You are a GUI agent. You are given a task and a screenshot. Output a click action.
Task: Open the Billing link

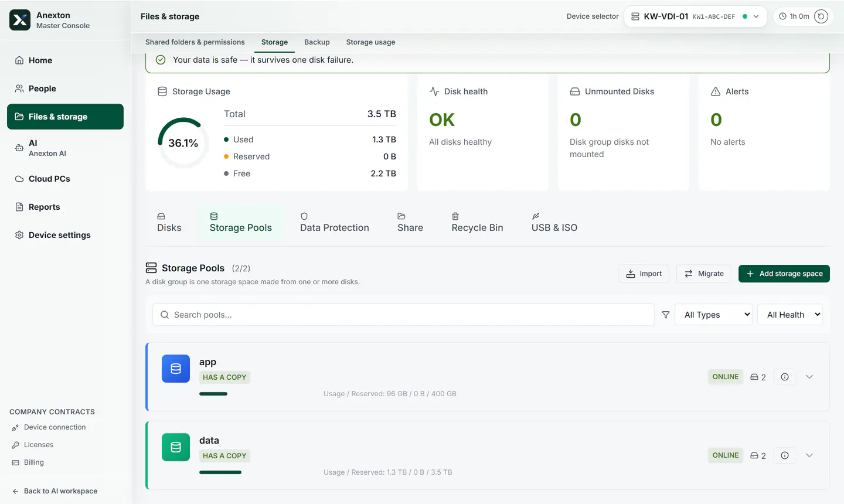pyautogui.click(x=28, y=462)
